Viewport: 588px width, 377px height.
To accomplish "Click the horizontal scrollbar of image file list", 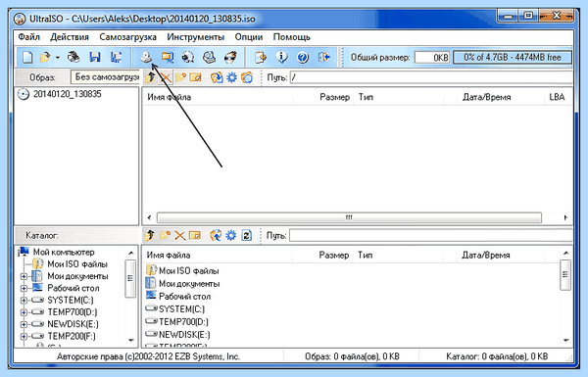I will click(x=349, y=217).
